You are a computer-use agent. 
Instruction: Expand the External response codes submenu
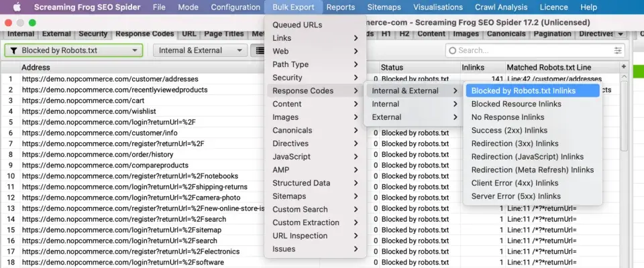415,117
